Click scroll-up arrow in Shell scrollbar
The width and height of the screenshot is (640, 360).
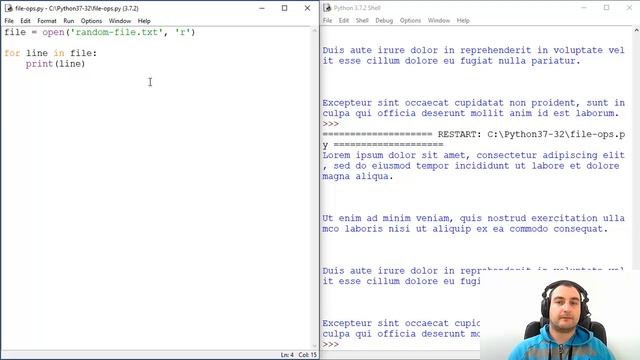tap(636, 31)
